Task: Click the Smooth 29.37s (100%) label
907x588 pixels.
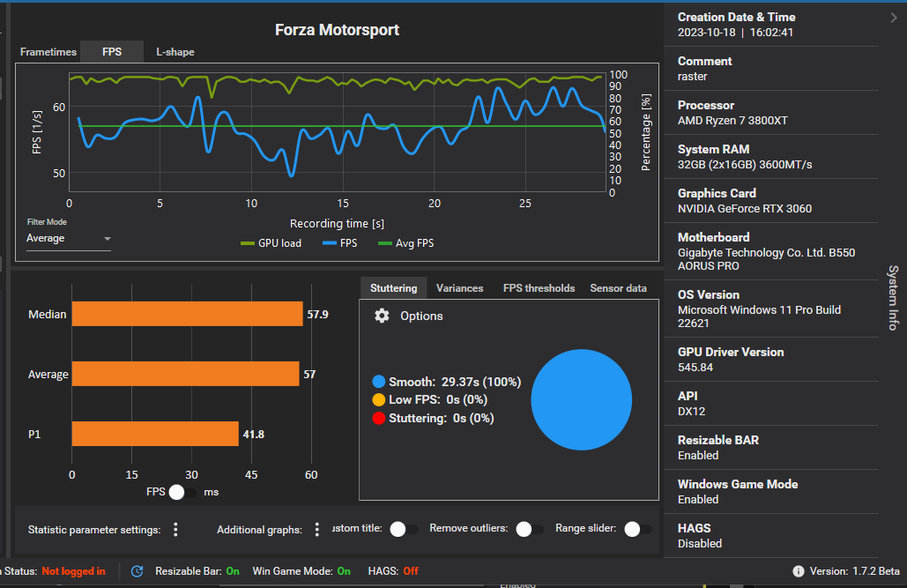Action: click(x=455, y=382)
